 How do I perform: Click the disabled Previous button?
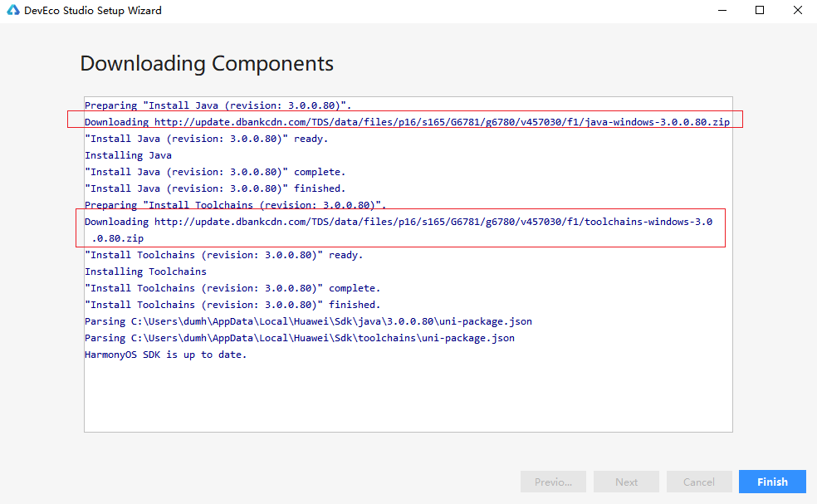553,482
